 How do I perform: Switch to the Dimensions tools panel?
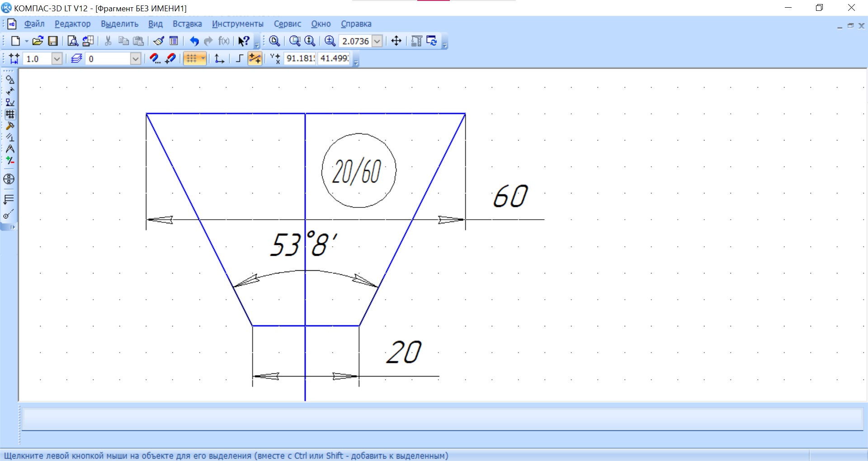[9, 91]
